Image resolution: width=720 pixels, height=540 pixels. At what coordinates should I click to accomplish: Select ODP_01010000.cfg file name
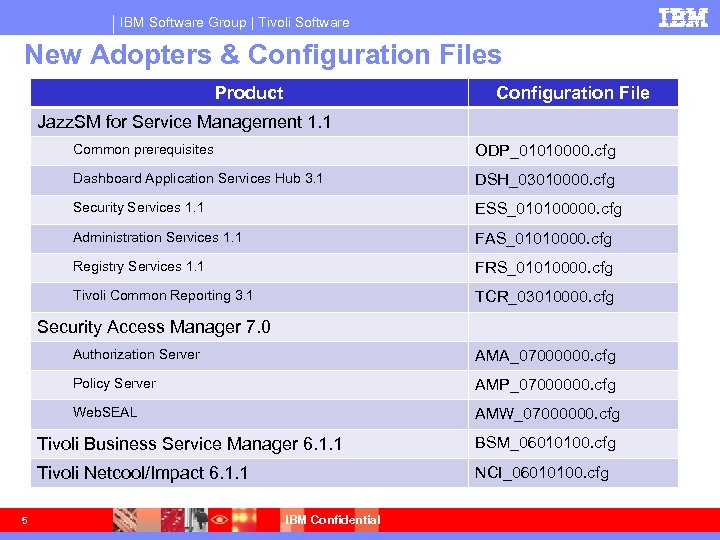(x=545, y=151)
